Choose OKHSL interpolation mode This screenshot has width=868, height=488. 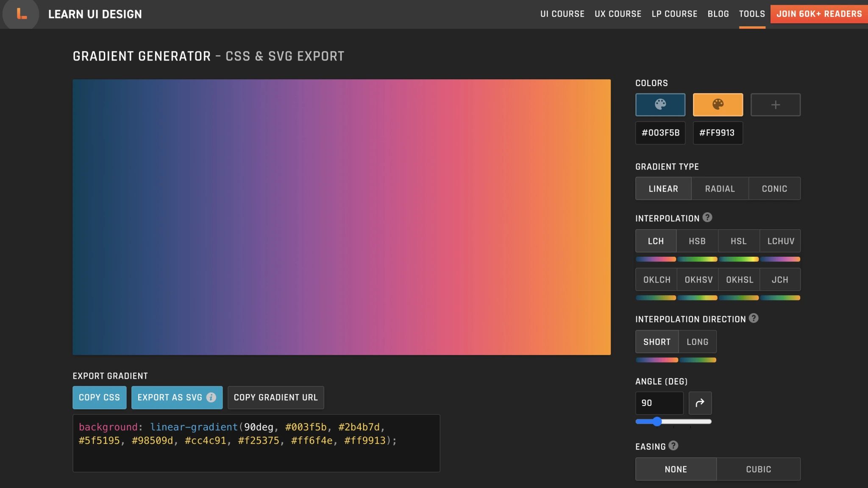pyautogui.click(x=739, y=280)
